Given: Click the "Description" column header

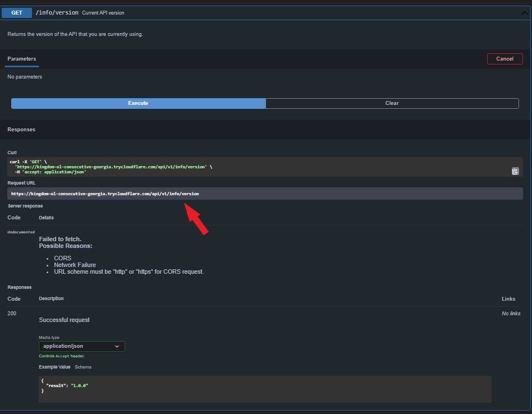Looking at the screenshot, I should point(51,298).
